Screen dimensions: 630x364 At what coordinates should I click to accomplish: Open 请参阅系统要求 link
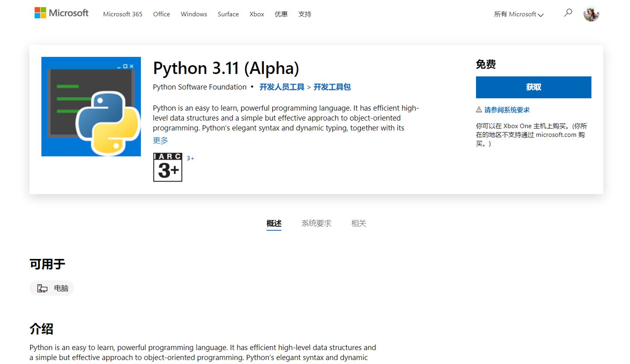(507, 110)
